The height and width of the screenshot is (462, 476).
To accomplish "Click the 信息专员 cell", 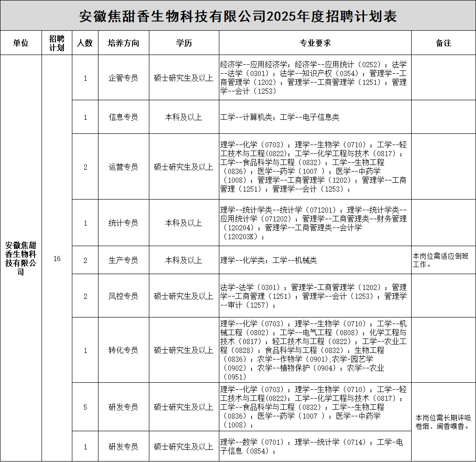I will [x=123, y=117].
